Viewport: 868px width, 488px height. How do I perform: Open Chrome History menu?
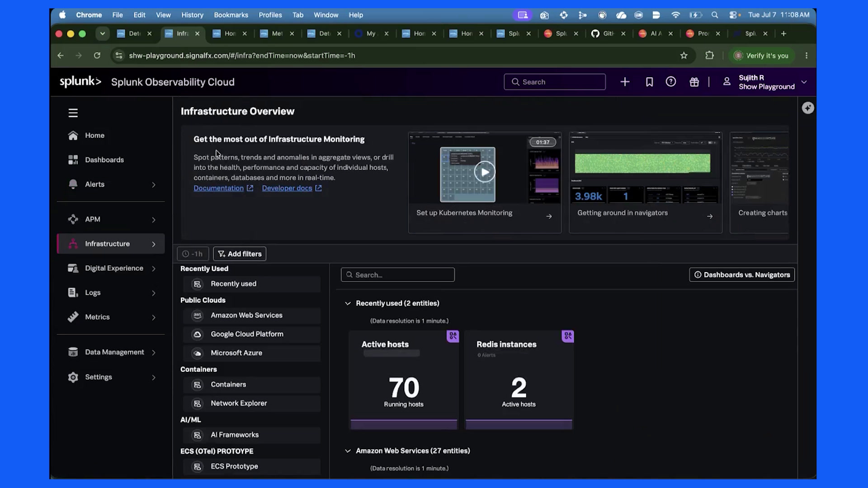(192, 15)
